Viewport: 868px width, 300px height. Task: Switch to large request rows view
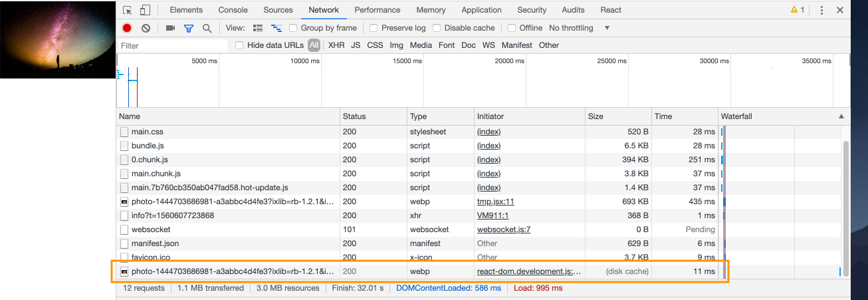click(x=258, y=28)
